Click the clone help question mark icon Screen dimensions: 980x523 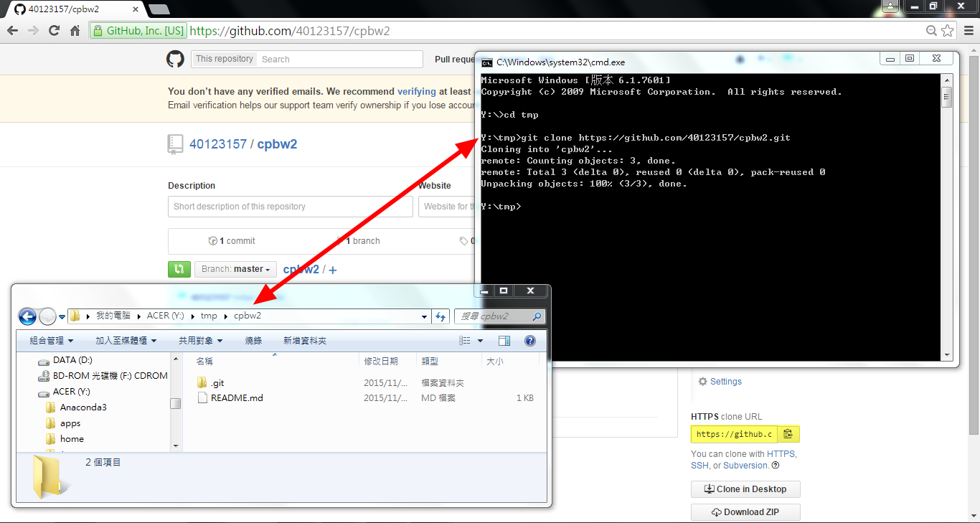[776, 466]
